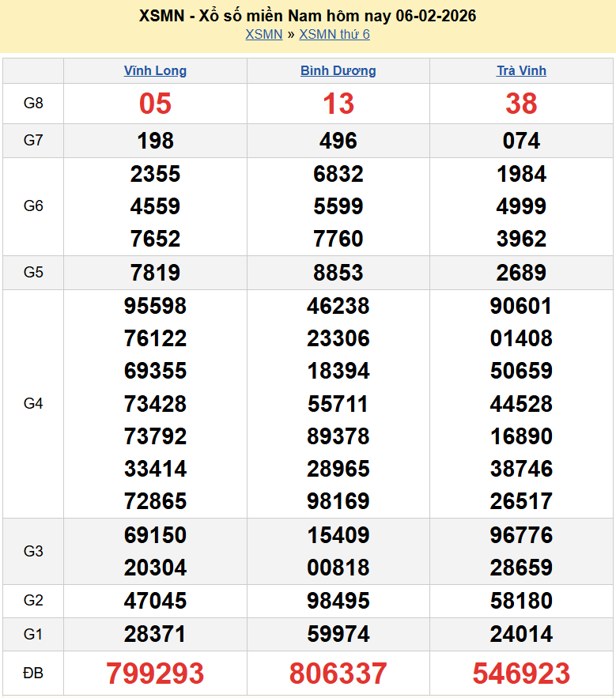Select G2 number 47045

[x=155, y=601]
